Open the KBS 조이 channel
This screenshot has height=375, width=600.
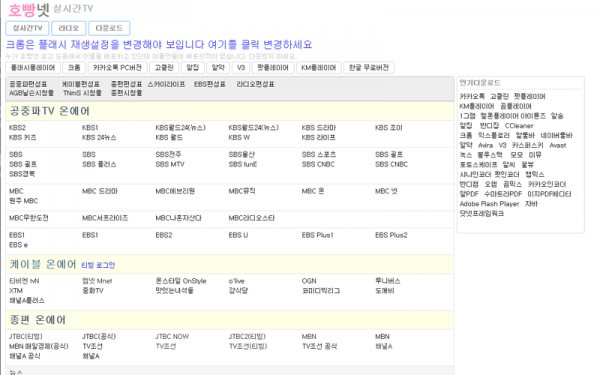coord(389,128)
